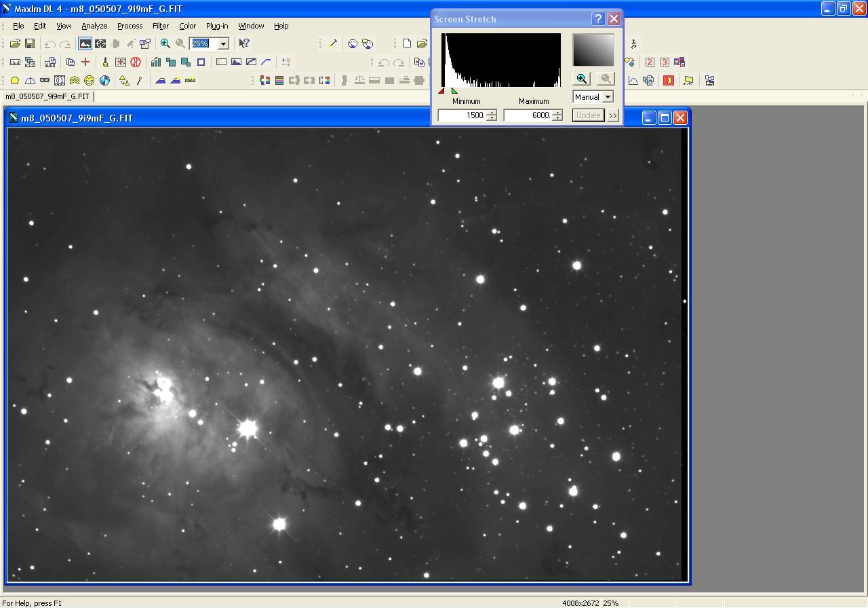The height and width of the screenshot is (608, 868).
Task: Click the Open file folder icon
Action: [x=15, y=43]
